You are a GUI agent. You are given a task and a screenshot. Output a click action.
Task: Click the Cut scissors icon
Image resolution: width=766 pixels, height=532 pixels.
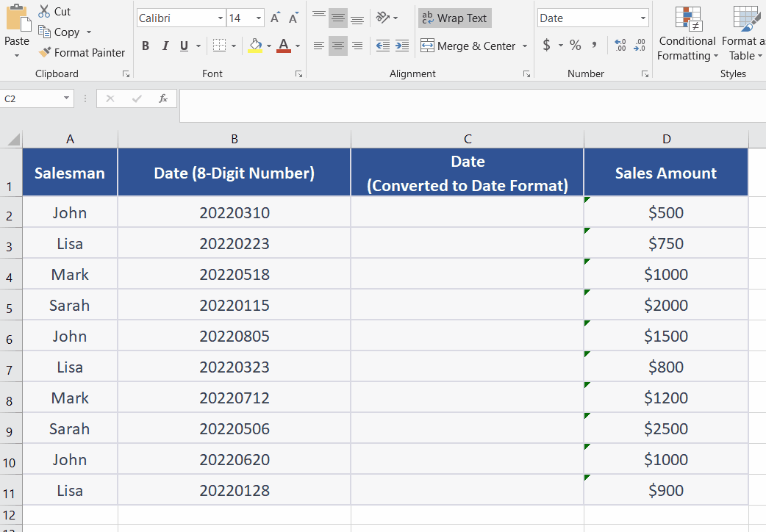coord(44,11)
